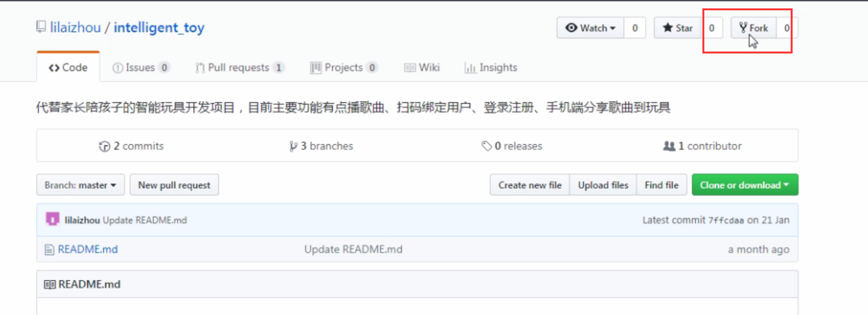Open the README.md file in file list
The height and width of the screenshot is (315, 868).
(x=88, y=249)
